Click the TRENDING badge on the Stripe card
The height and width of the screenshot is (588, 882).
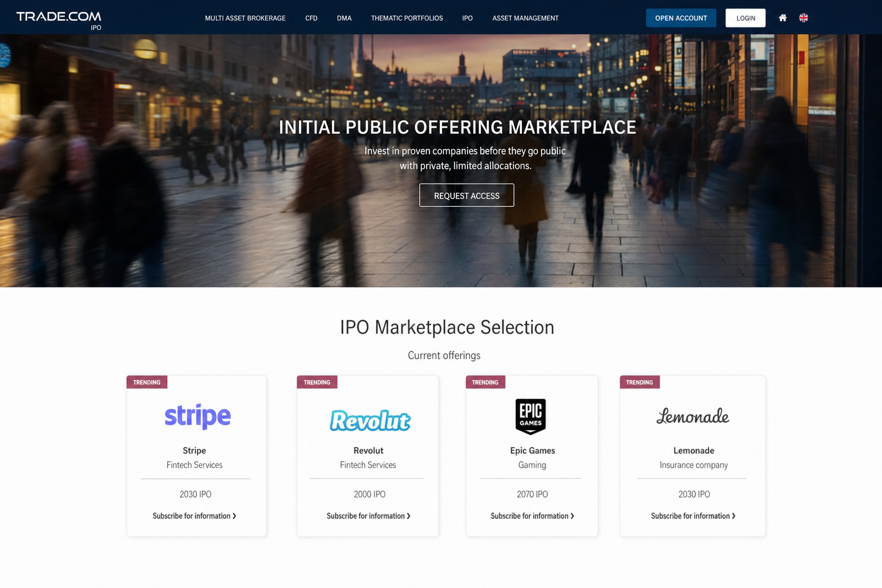pyautogui.click(x=147, y=382)
